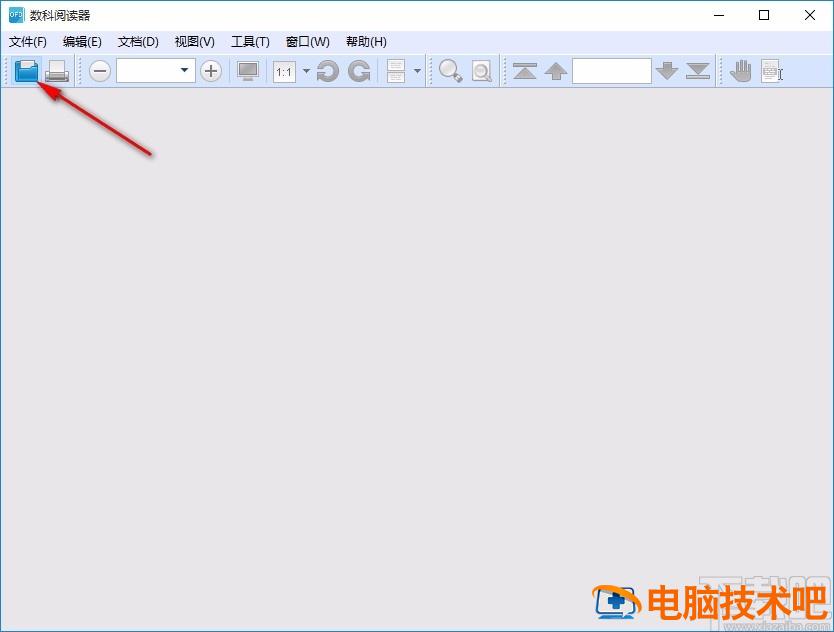Click the Print icon
The width and height of the screenshot is (834, 632).
point(57,71)
